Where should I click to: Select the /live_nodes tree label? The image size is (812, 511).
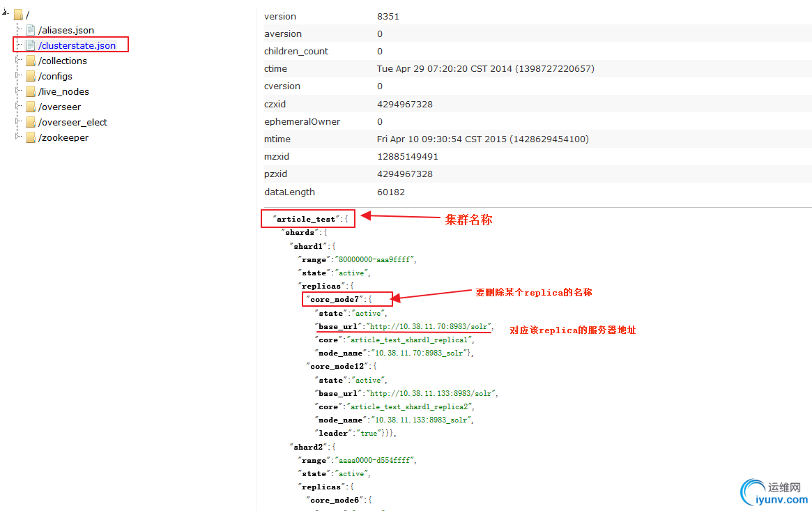coord(63,91)
